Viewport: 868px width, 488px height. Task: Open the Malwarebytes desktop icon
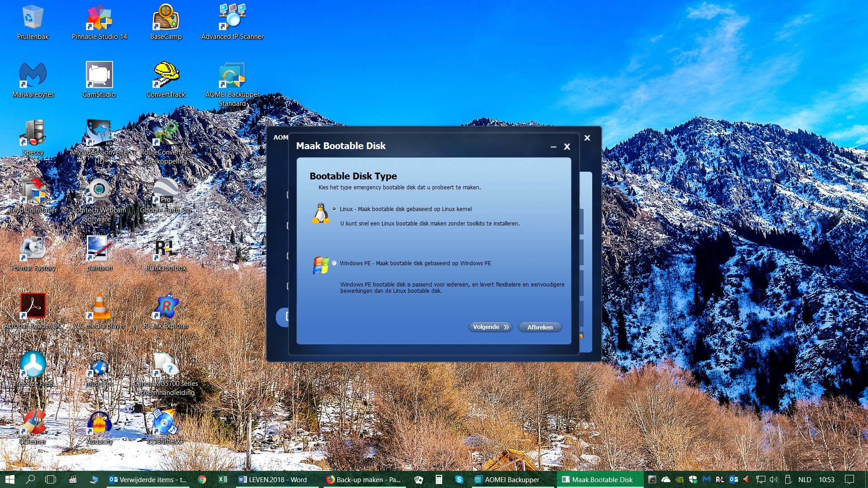(33, 80)
